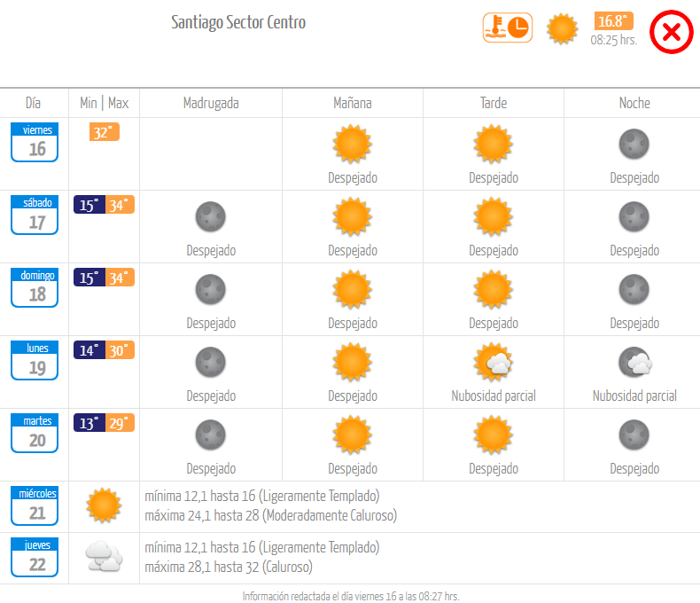This screenshot has width=700, height=603.
Task: Click the thermometer and clock icon
Action: coord(508,27)
